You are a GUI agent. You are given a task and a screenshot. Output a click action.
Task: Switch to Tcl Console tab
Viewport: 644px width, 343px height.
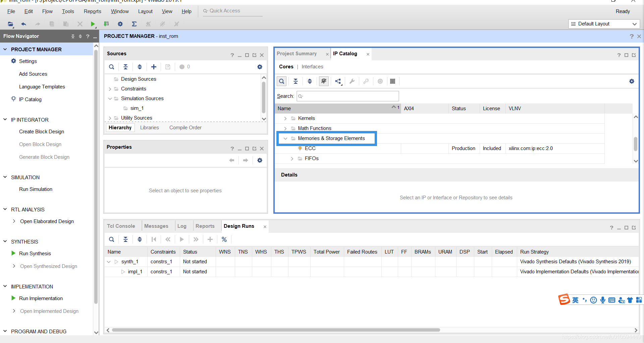(121, 226)
